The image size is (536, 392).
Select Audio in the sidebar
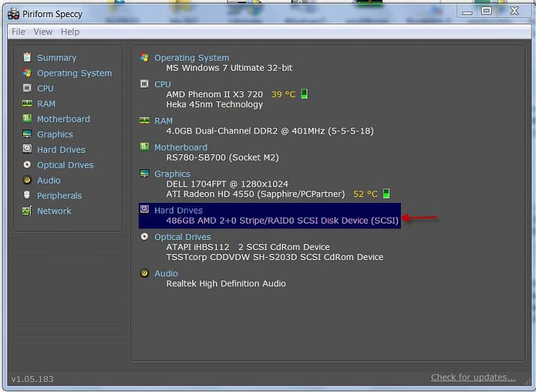pyautogui.click(x=49, y=181)
